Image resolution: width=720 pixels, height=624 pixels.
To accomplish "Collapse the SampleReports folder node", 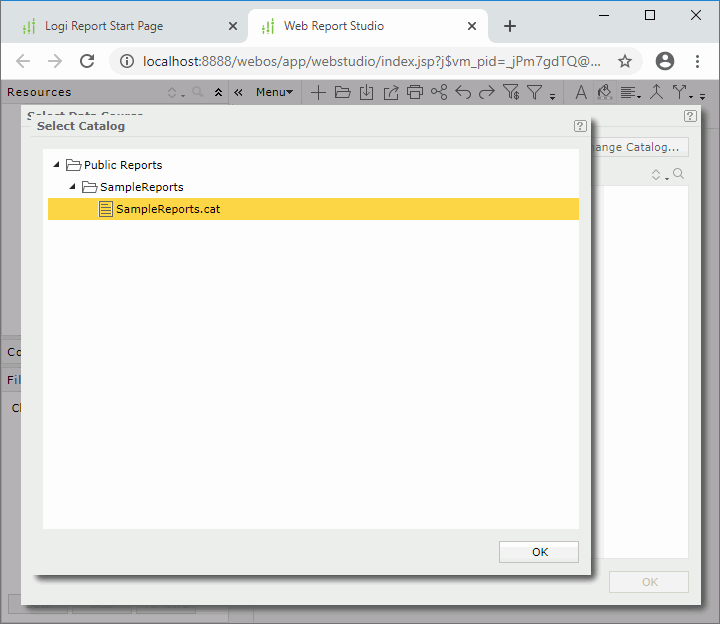I will [x=72, y=187].
